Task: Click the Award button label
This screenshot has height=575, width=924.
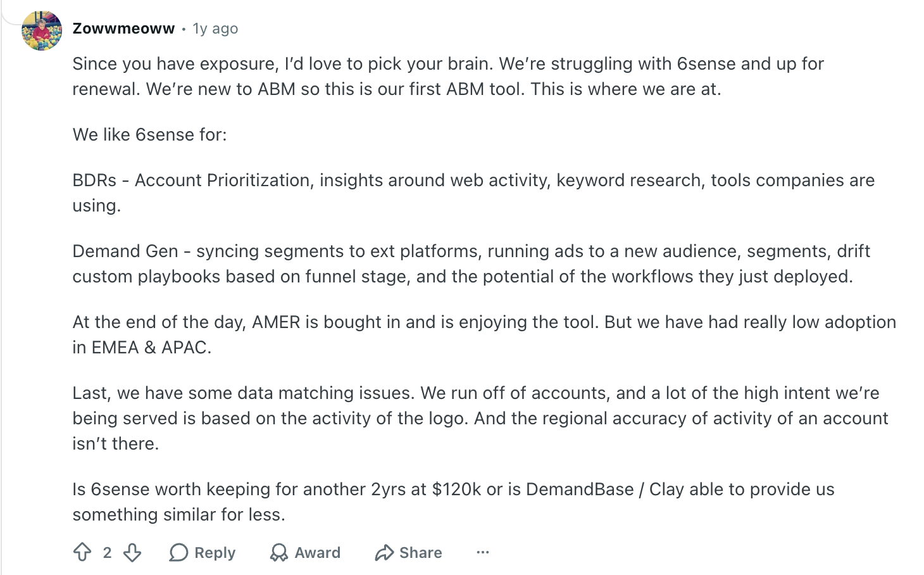Action: pyautogui.click(x=318, y=553)
